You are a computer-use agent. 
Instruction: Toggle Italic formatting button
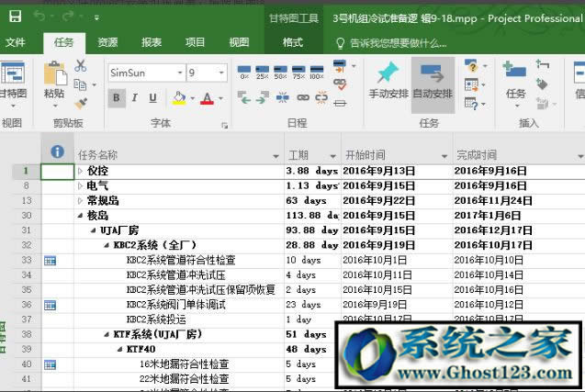pyautogui.click(x=137, y=98)
